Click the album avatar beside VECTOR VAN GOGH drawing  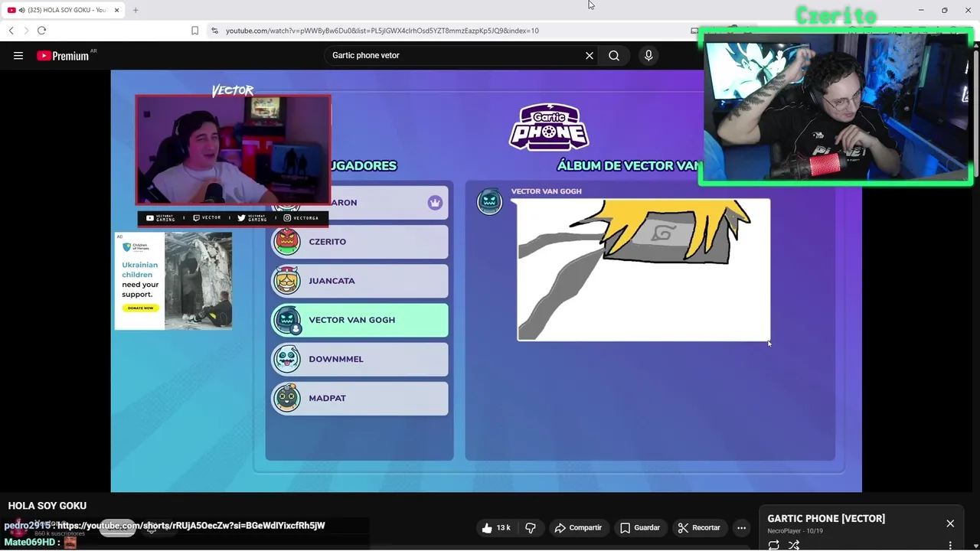point(489,202)
